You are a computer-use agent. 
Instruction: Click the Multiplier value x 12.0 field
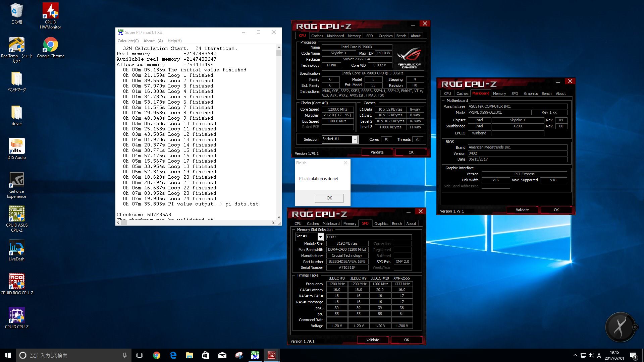pos(337,115)
